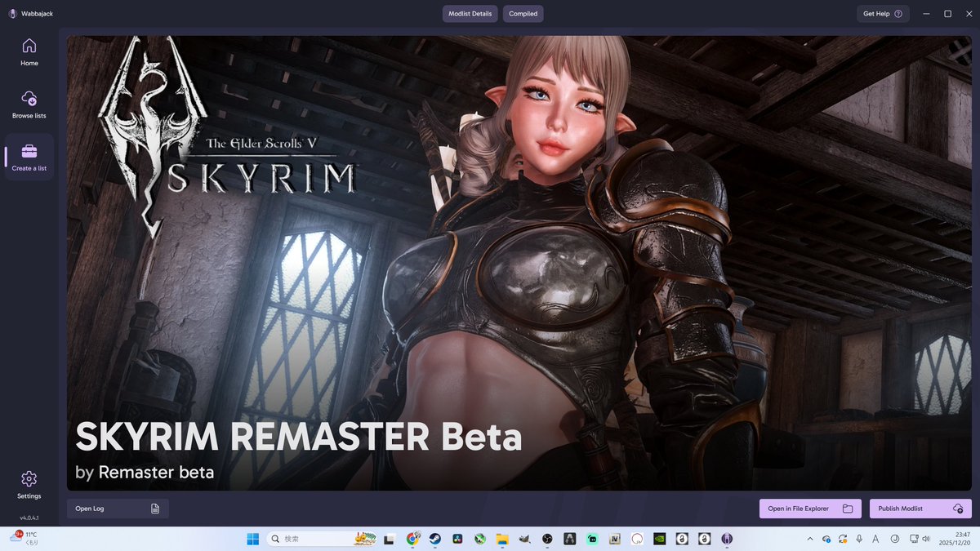Open Google Chrome from the taskbar
Viewport: 980px width, 551px height.
[413, 539]
